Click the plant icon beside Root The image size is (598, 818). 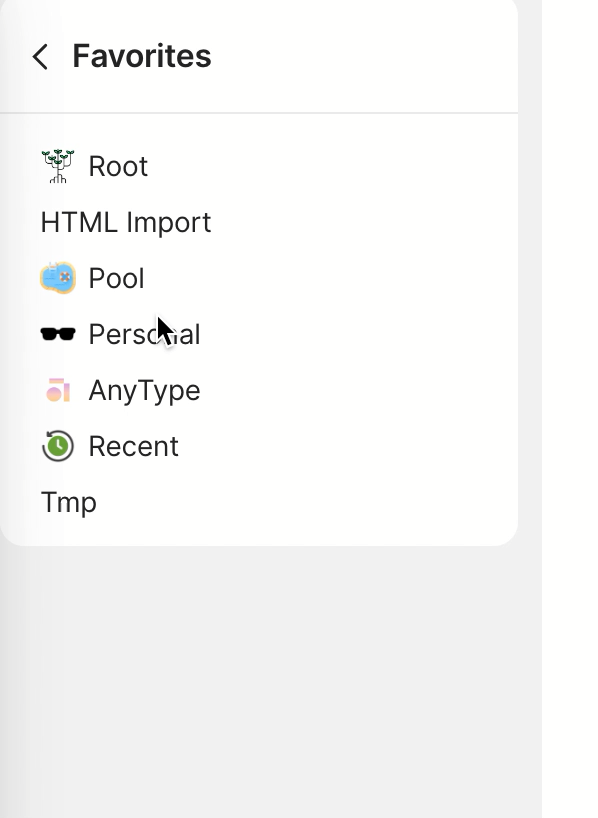(58, 166)
